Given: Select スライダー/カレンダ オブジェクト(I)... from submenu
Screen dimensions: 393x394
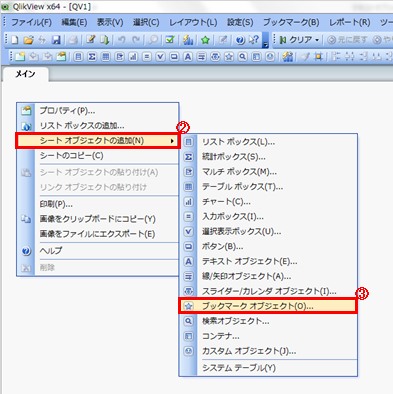Looking at the screenshot, I should point(268,291).
